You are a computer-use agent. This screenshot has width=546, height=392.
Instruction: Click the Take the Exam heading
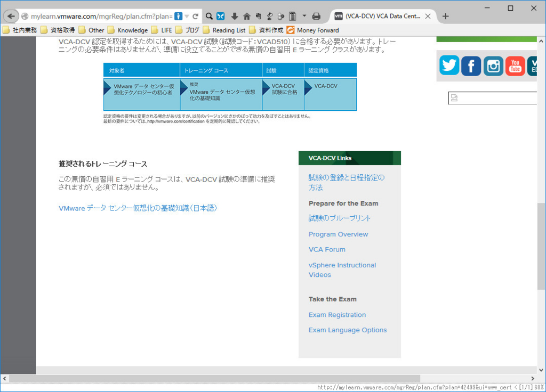[x=333, y=299]
